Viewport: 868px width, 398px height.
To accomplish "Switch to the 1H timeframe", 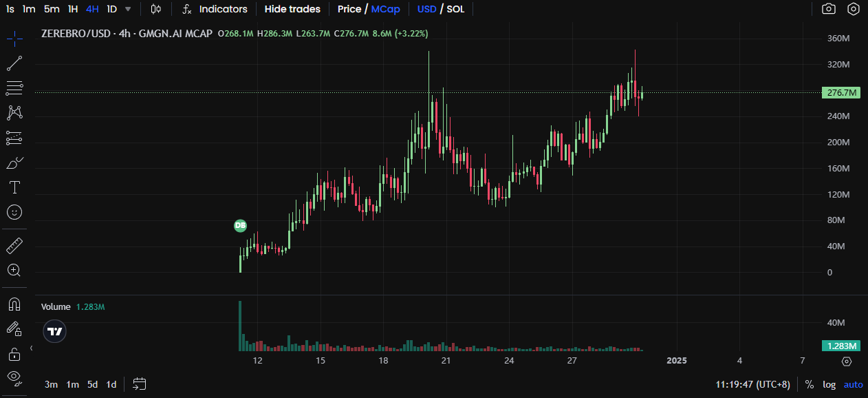I will point(73,9).
